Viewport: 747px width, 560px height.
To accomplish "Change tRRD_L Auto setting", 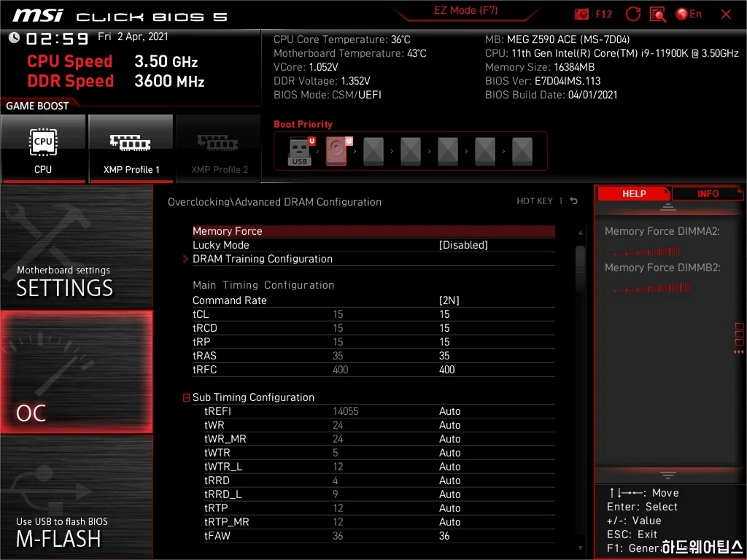I will point(449,494).
